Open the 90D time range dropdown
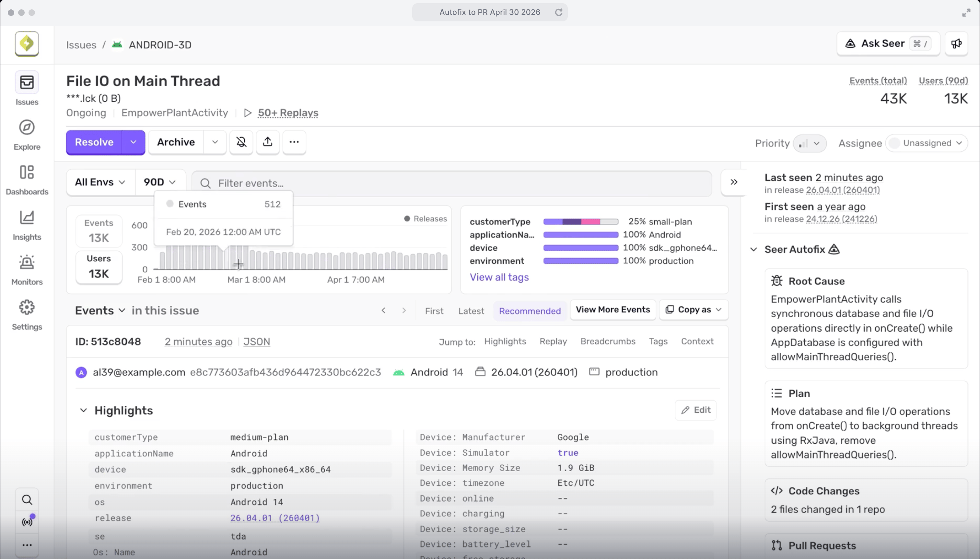Viewport: 980px width, 559px height. [x=160, y=182]
